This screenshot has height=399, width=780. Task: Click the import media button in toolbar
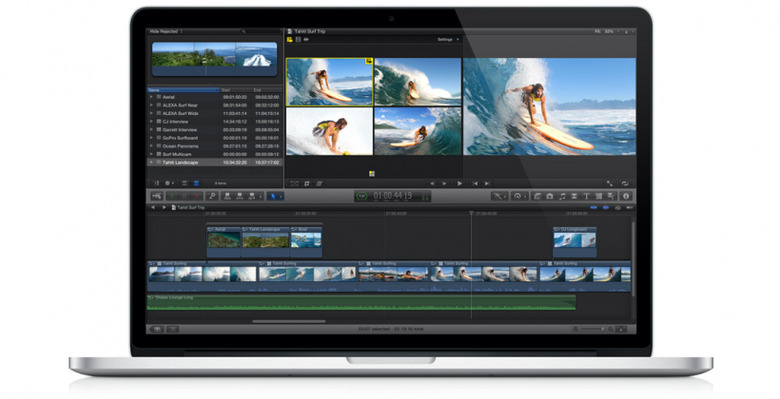[x=156, y=196]
